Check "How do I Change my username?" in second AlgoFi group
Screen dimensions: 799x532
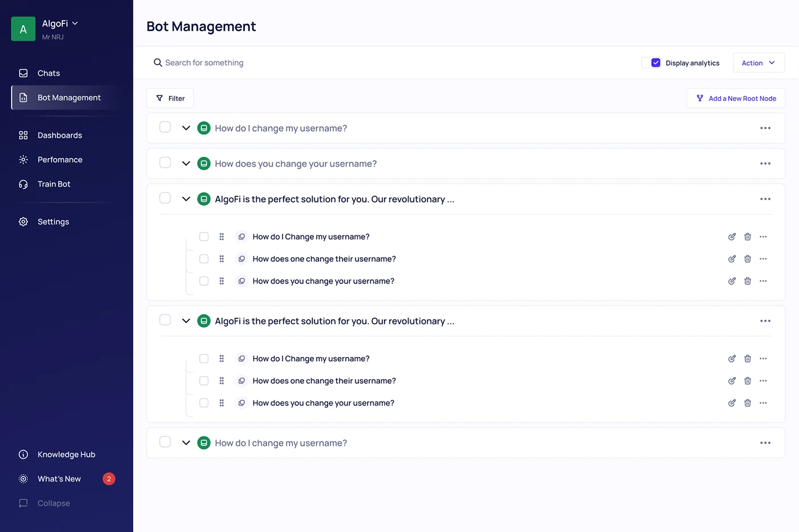point(204,359)
